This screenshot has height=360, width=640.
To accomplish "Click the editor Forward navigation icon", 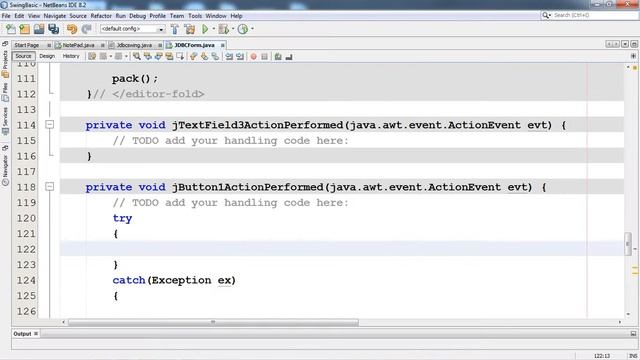I will tap(118, 56).
